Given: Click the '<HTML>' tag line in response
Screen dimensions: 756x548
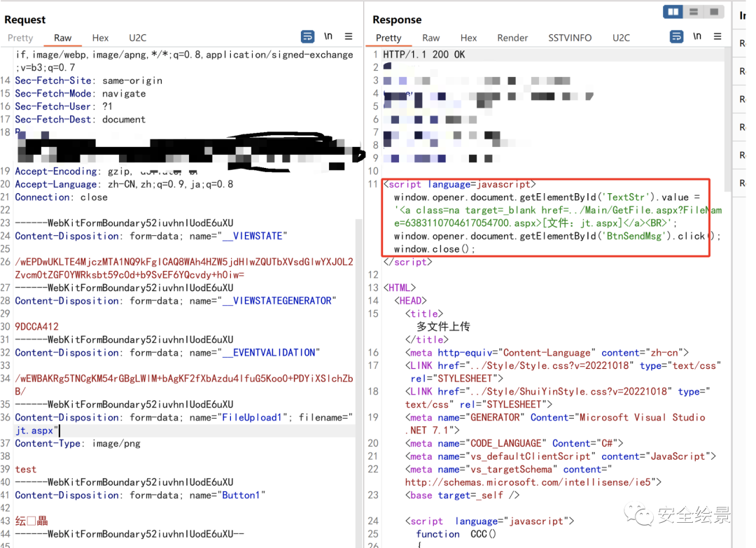Looking at the screenshot, I should click(399, 288).
